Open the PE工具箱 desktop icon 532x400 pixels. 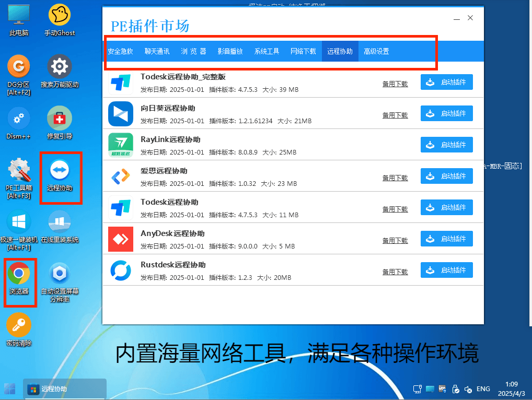(x=19, y=179)
